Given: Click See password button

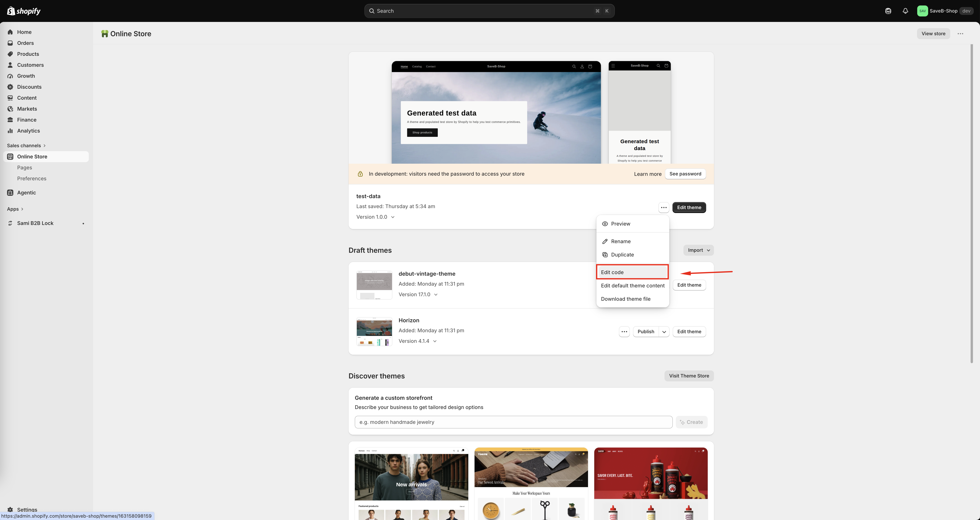Looking at the screenshot, I should [x=685, y=174].
